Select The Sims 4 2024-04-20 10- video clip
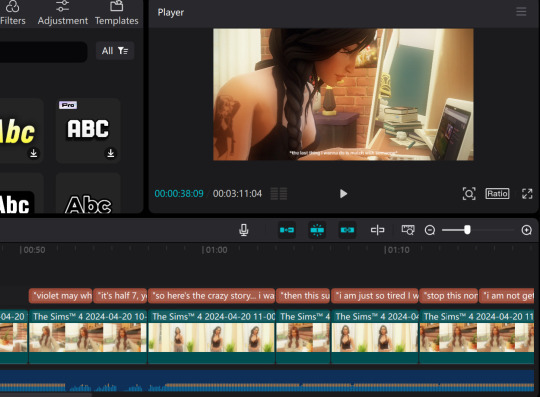Image resolution: width=540 pixels, height=397 pixels. [x=88, y=336]
